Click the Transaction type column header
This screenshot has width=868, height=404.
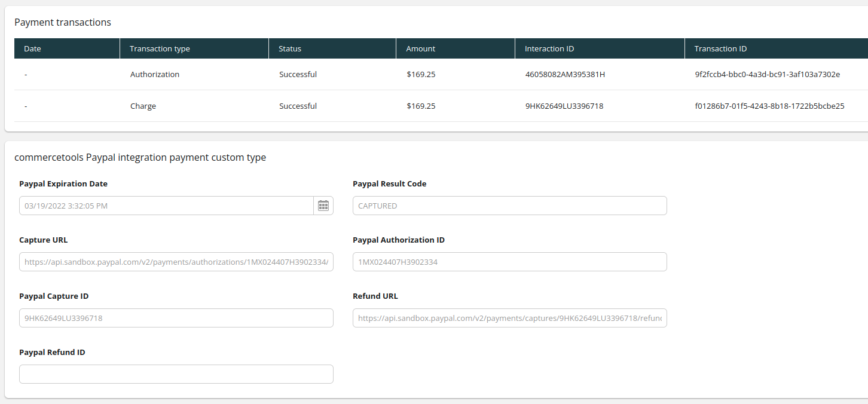coord(160,48)
